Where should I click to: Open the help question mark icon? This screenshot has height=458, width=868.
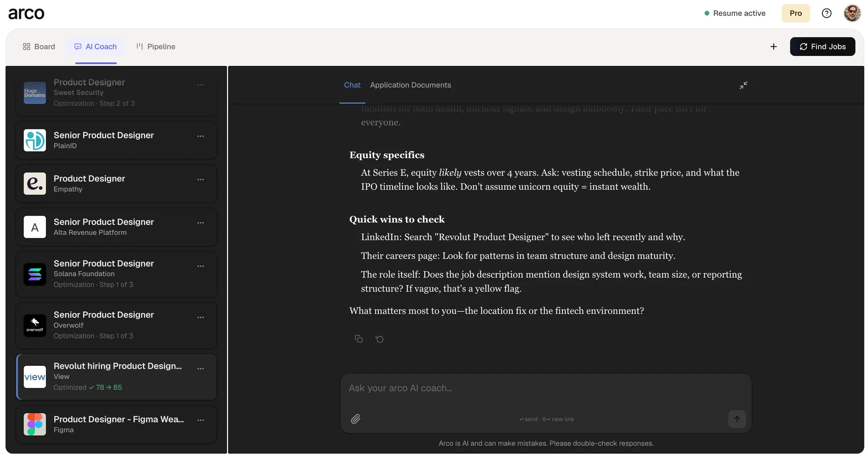(x=826, y=13)
